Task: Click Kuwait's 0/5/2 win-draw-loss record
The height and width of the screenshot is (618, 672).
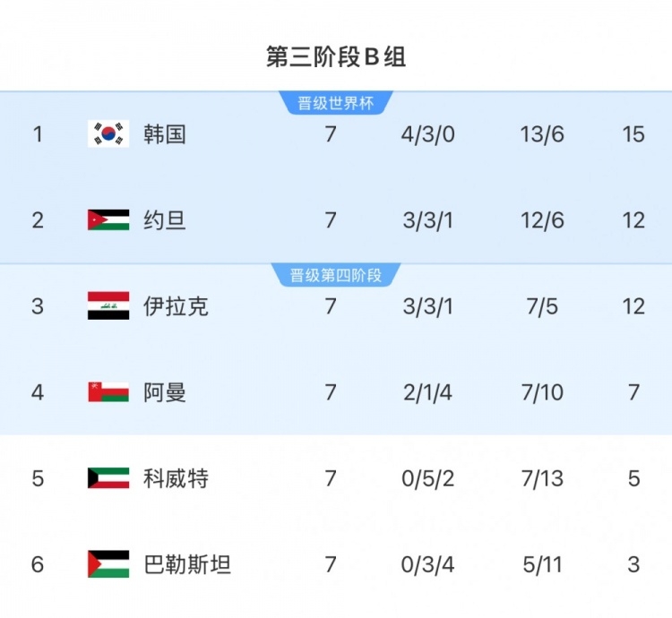Action: click(x=428, y=478)
